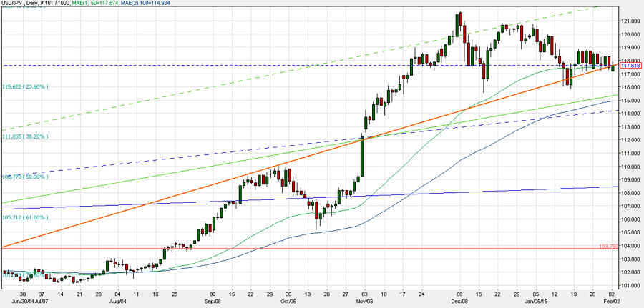Click the boxed current price 117.618 label
This screenshot has width=644, height=308.
click(631, 66)
